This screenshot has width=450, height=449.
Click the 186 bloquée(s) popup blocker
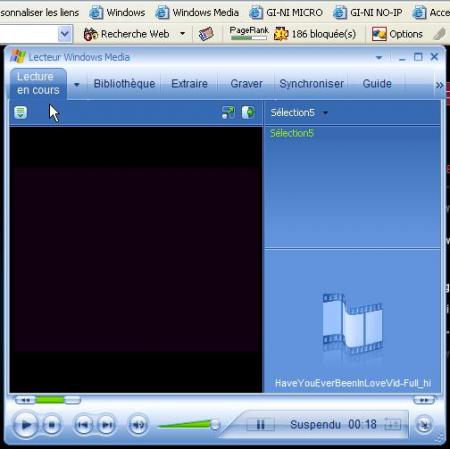[x=315, y=34]
